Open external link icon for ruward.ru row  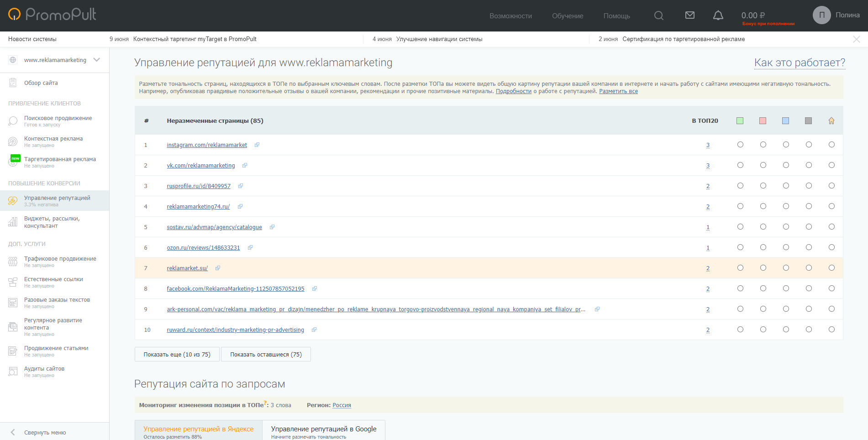pyautogui.click(x=314, y=330)
